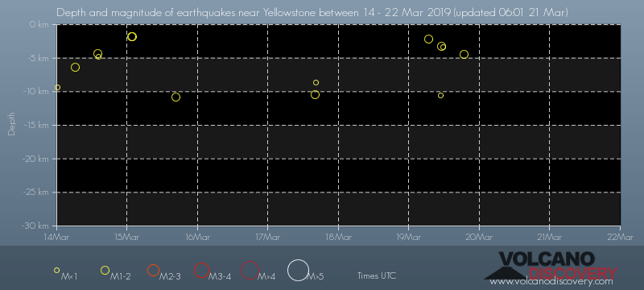Select larger earthquake circle near -10.5 km before 18Mar
The height and width of the screenshot is (290, 644).
point(315,95)
